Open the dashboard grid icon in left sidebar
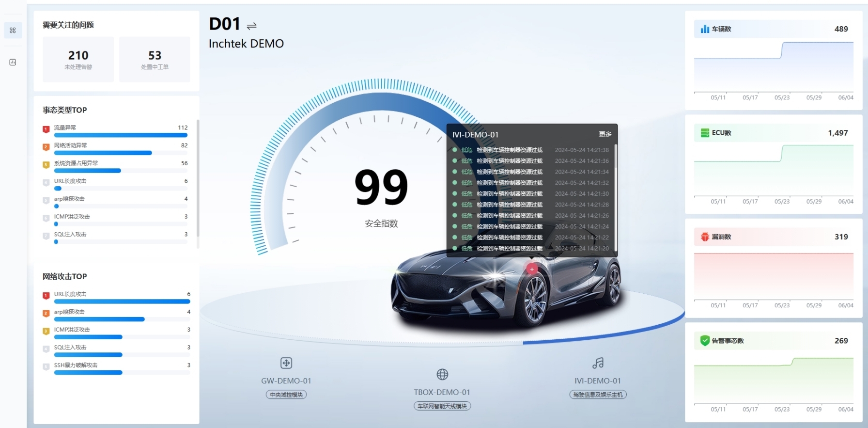Viewport: 868px width, 428px height. click(x=13, y=30)
